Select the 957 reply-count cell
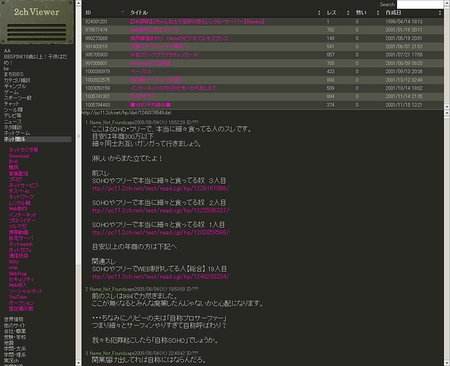The height and width of the screenshot is (366, 450). coord(331,55)
